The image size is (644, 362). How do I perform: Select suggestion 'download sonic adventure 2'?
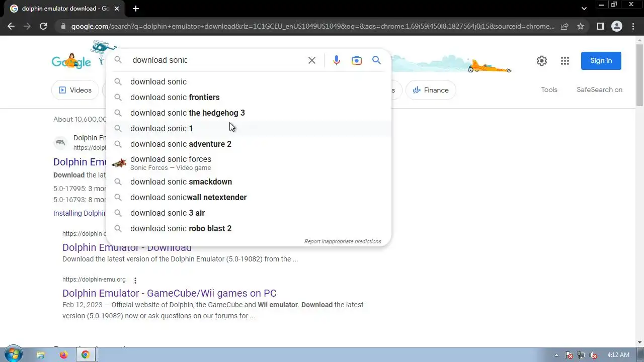pyautogui.click(x=249, y=144)
